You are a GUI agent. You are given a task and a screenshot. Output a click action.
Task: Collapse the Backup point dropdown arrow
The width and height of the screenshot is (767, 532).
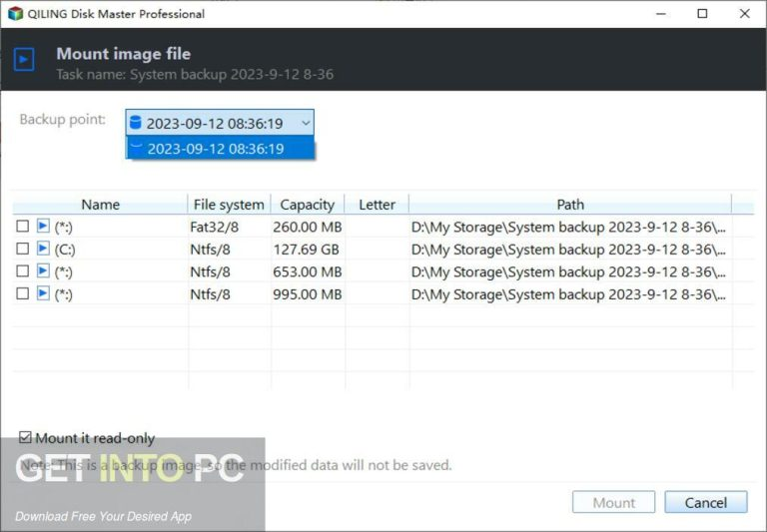click(306, 123)
